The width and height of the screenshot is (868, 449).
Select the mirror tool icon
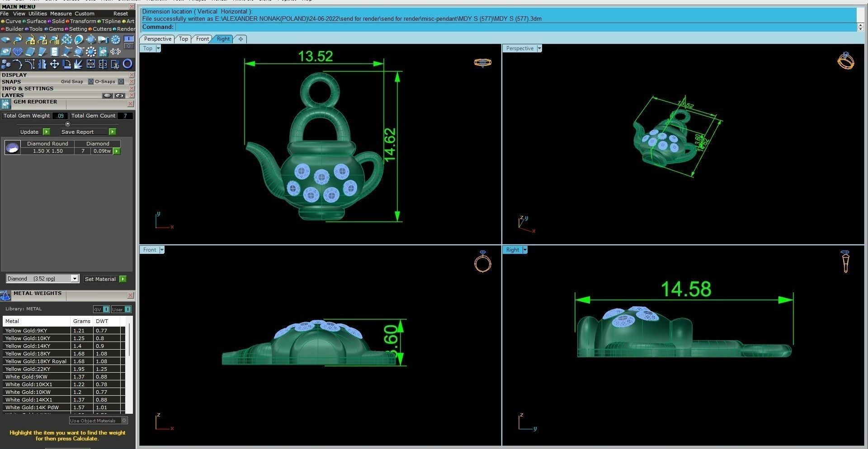pos(42,64)
